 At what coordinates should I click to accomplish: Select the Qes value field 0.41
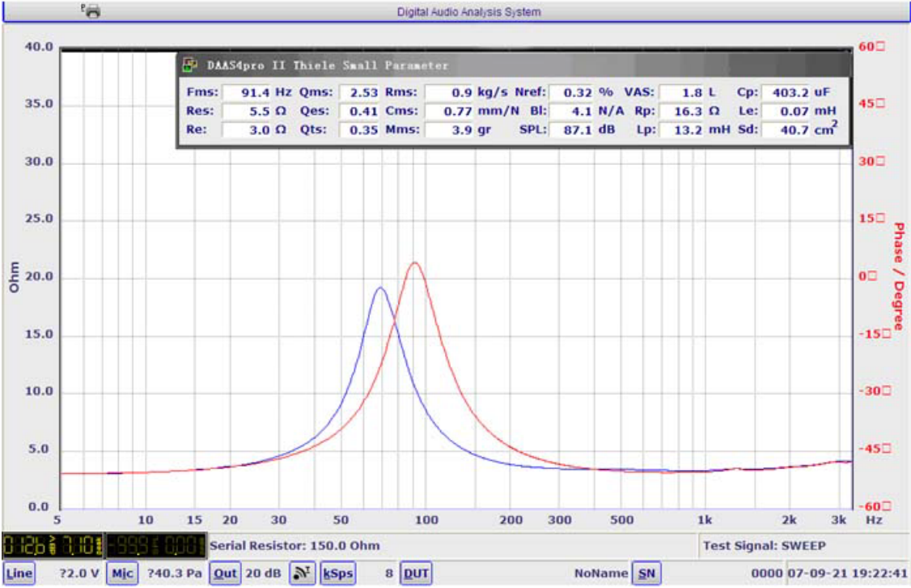pyautogui.click(x=359, y=111)
